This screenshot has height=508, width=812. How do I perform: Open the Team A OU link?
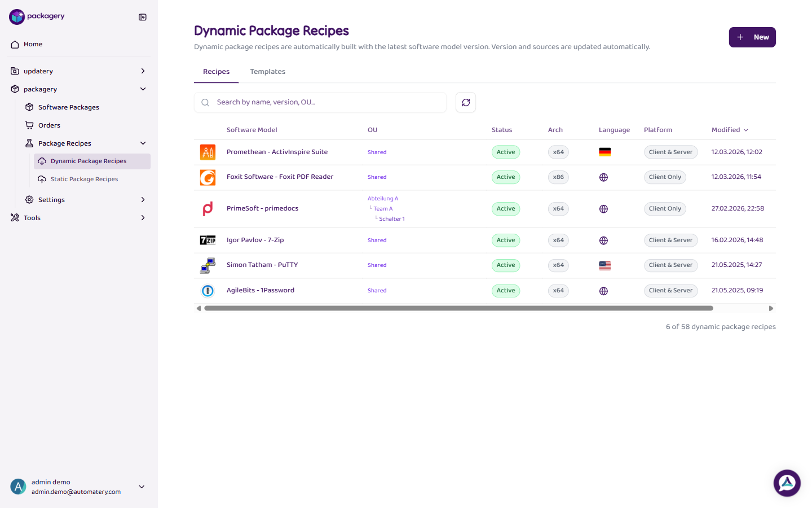coord(383,208)
